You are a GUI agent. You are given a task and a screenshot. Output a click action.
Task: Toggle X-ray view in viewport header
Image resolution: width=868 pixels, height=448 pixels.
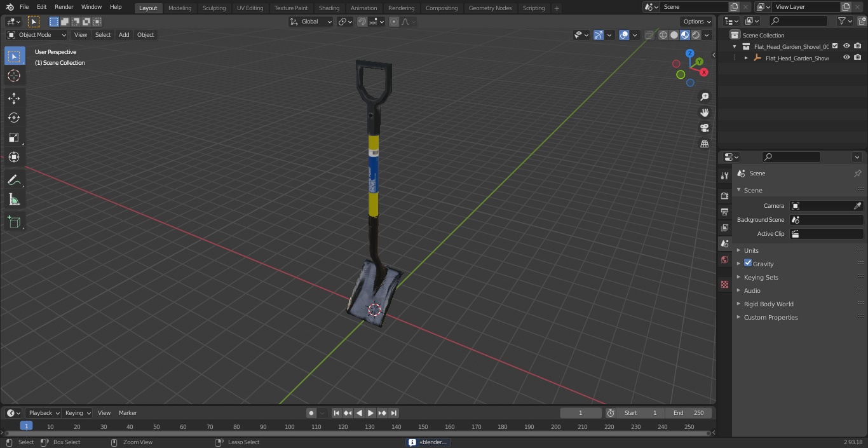[649, 35]
